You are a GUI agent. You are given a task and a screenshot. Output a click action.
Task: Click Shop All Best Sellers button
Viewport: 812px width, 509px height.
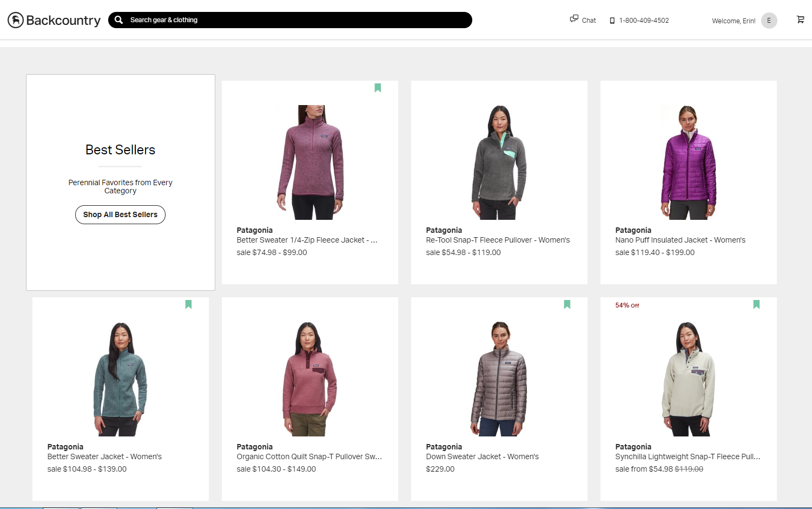(x=120, y=214)
